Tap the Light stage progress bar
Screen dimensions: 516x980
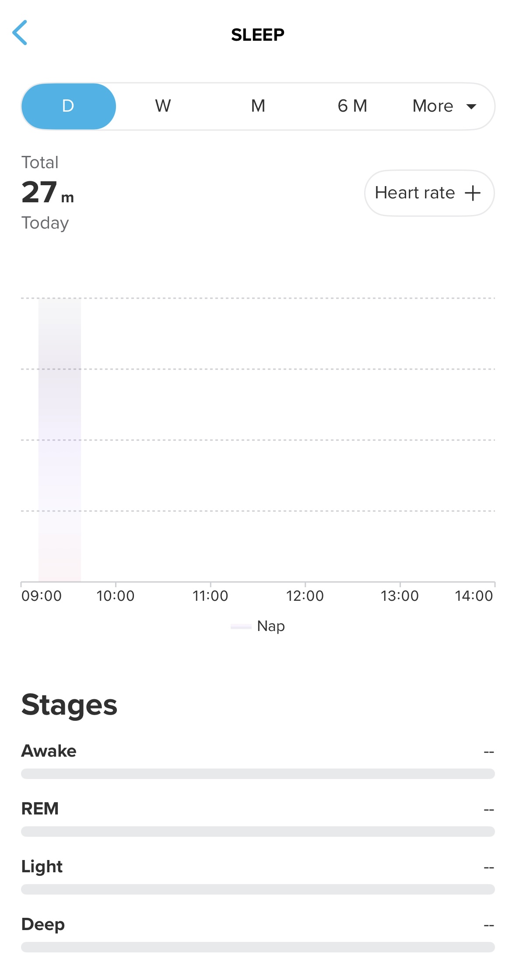click(x=258, y=889)
